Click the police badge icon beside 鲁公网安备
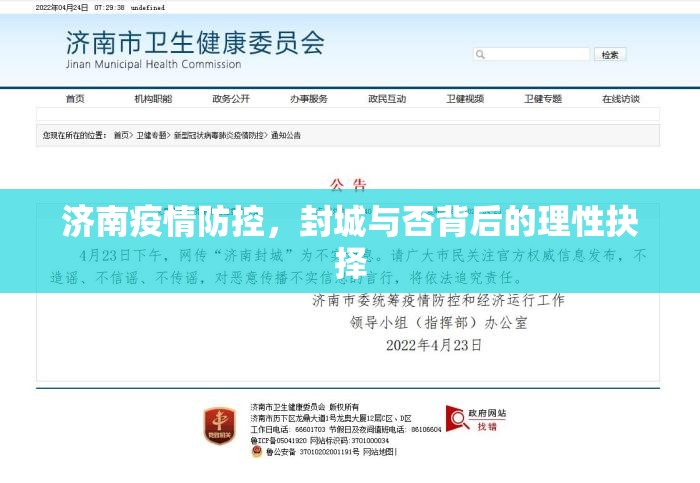This screenshot has height=483, width=700. pos(257,452)
